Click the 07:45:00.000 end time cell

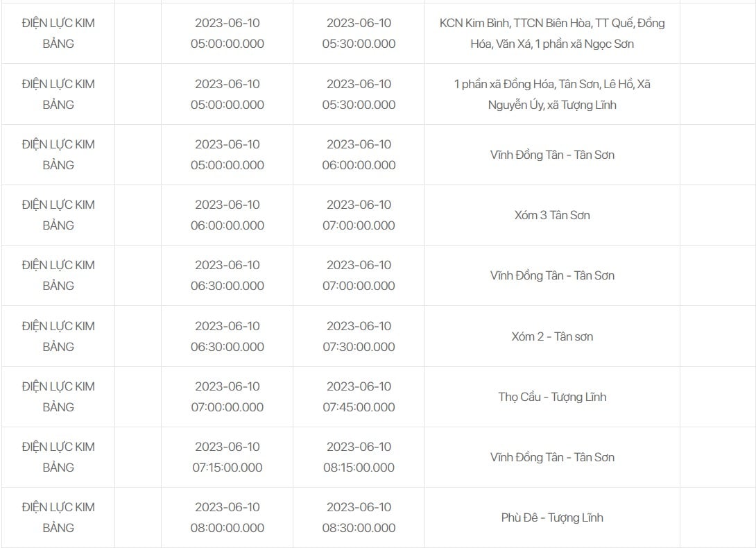point(359,397)
